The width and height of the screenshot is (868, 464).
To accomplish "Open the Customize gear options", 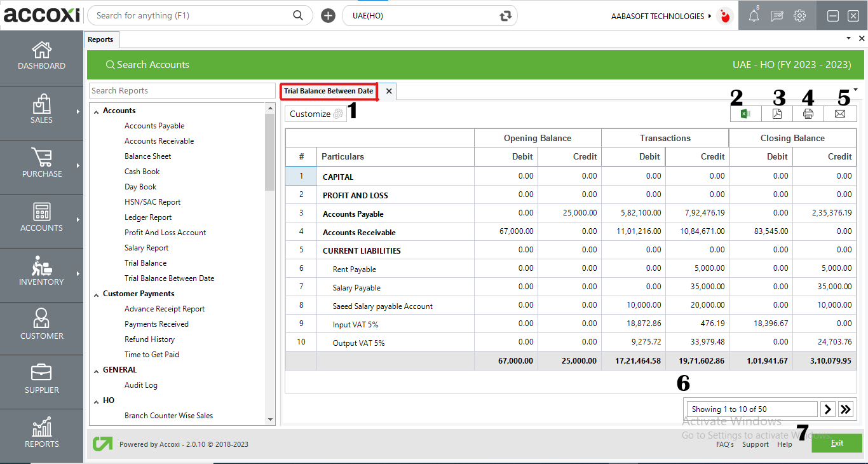I will coord(337,113).
